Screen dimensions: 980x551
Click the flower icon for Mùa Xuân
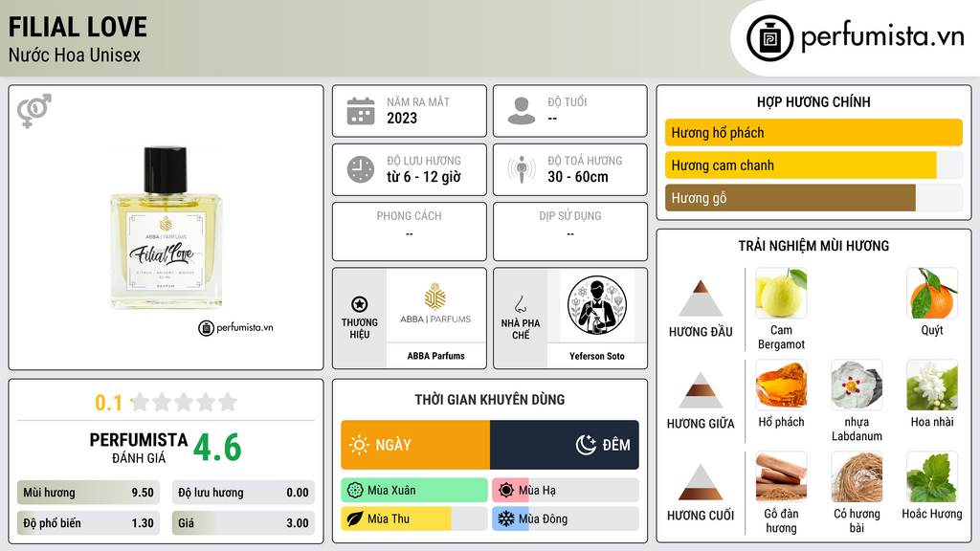[x=355, y=491]
